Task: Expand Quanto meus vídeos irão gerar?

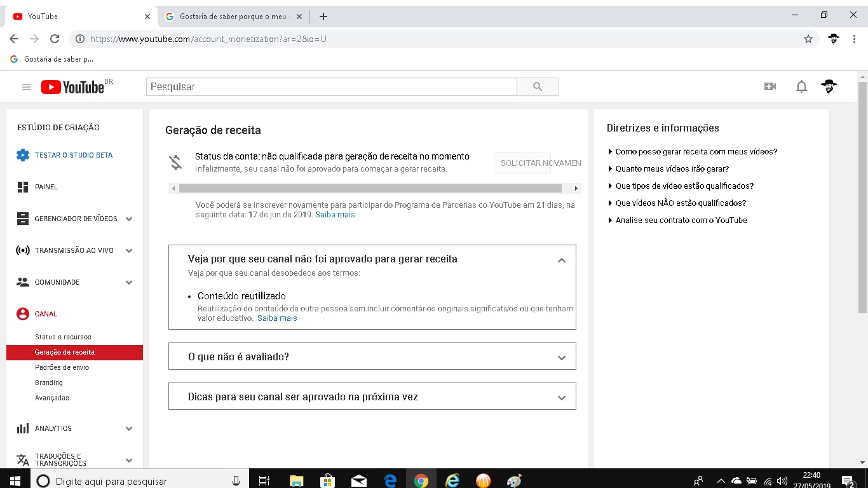Action: pos(668,169)
